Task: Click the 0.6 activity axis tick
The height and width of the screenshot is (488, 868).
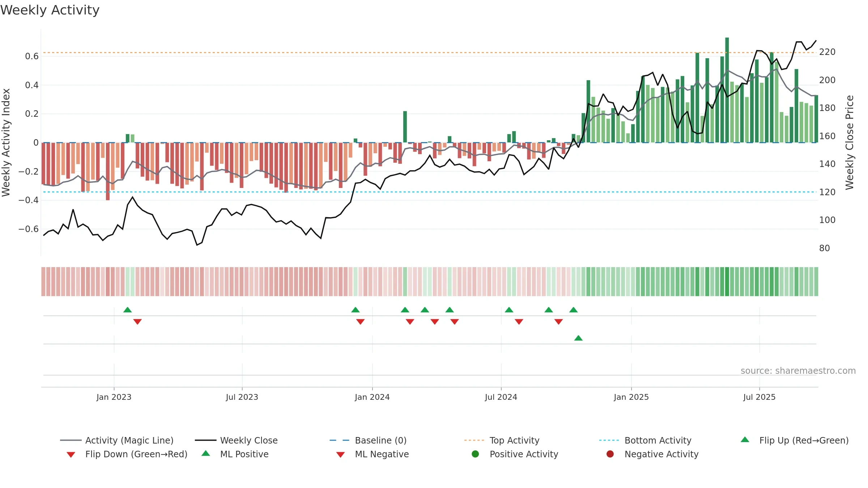Action: 32,56
